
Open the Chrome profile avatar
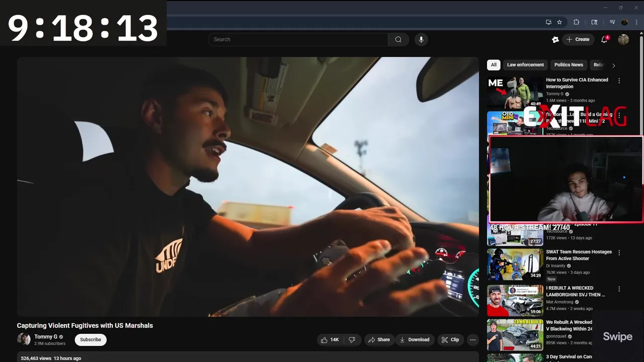(x=624, y=22)
